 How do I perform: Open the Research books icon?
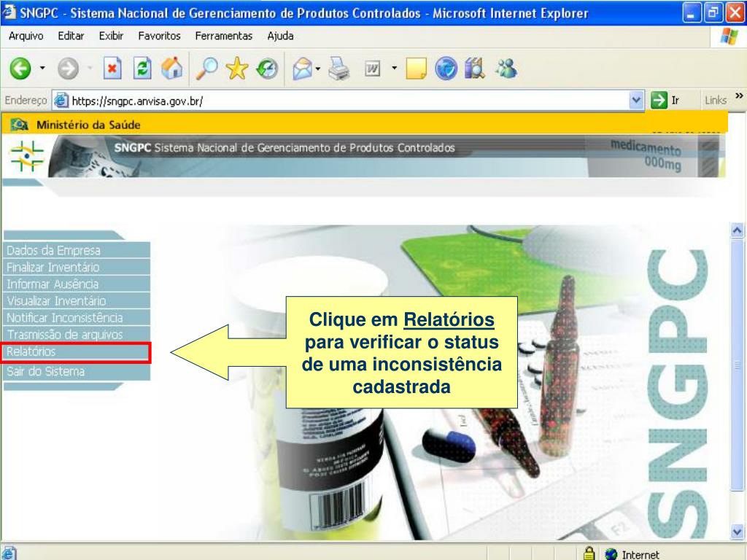click(474, 69)
